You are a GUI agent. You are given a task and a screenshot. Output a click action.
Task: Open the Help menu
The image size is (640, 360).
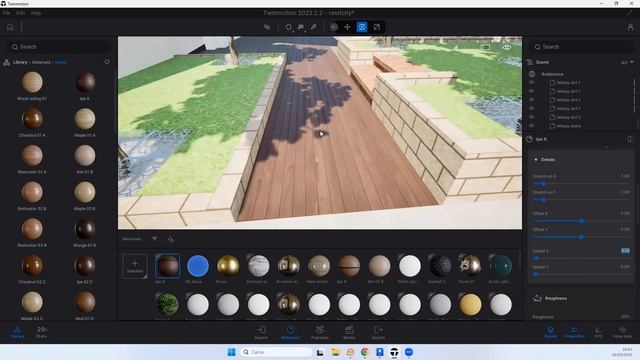pos(36,13)
